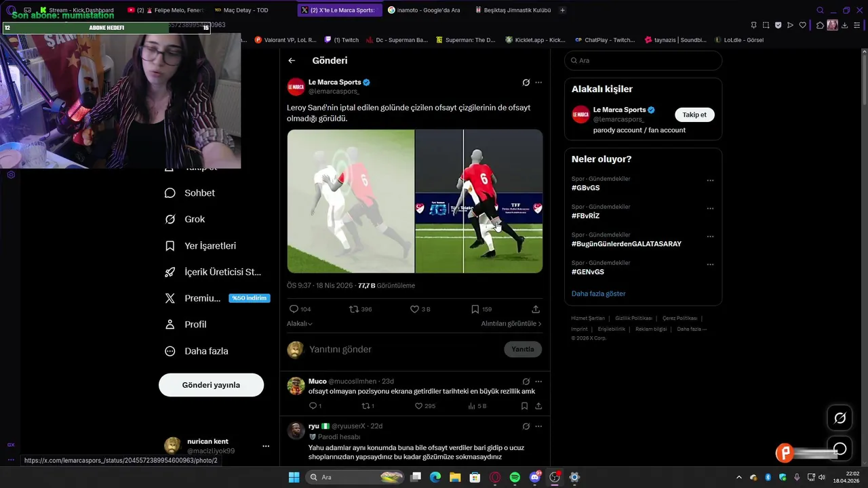Open the floating Grok button at bottom right
The height and width of the screenshot is (488, 868).
point(840,418)
